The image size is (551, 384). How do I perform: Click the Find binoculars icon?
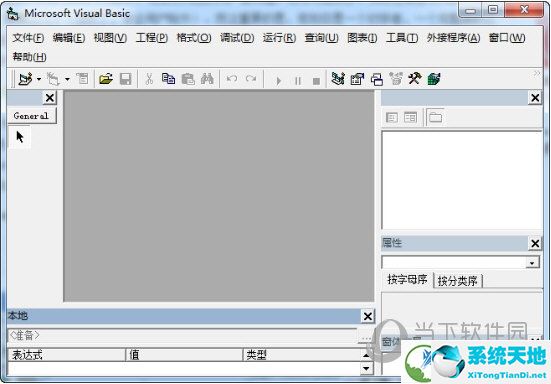207,79
